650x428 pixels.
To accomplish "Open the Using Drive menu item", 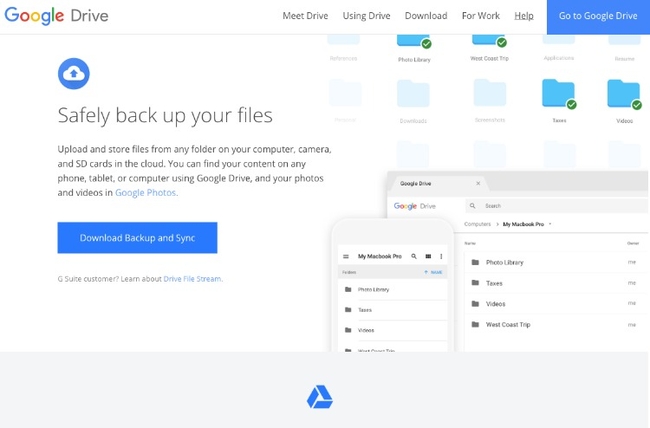I will (366, 16).
